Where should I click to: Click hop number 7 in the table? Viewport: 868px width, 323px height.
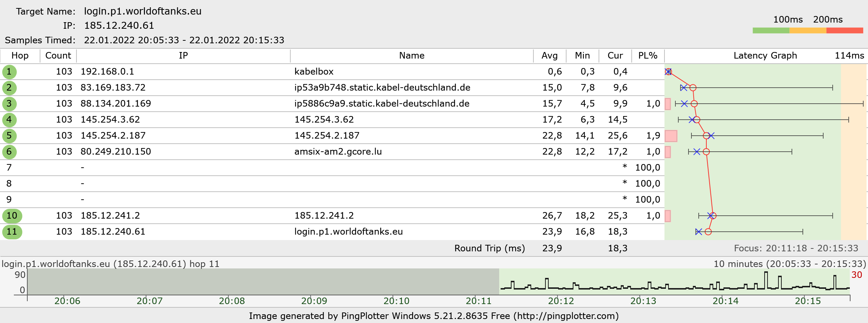[x=9, y=168]
